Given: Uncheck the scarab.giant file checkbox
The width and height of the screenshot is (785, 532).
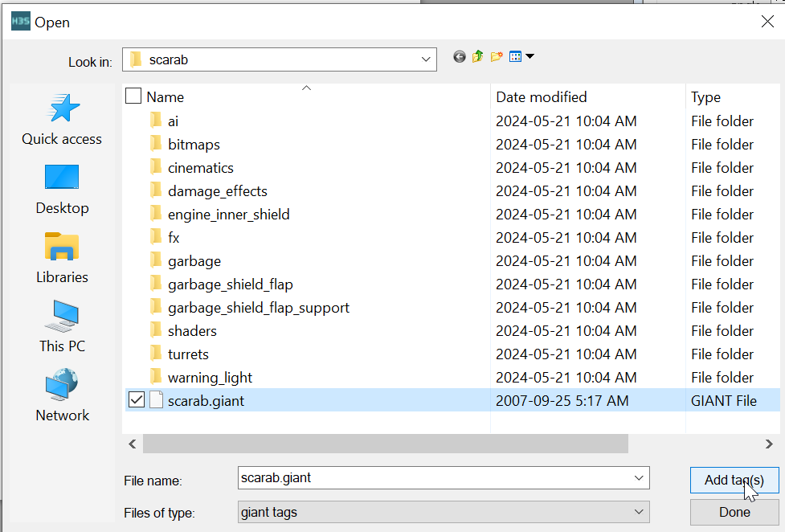Looking at the screenshot, I should tap(137, 400).
